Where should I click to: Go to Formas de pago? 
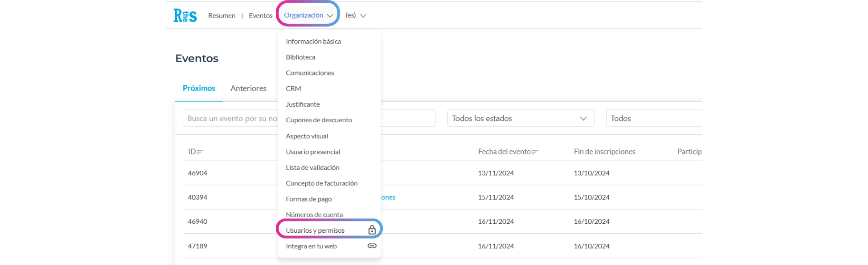click(309, 199)
